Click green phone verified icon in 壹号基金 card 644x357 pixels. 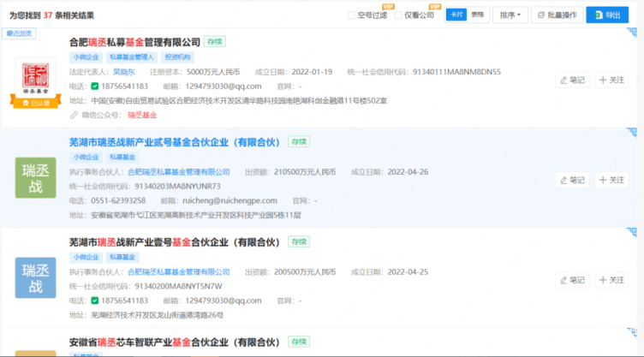point(95,300)
